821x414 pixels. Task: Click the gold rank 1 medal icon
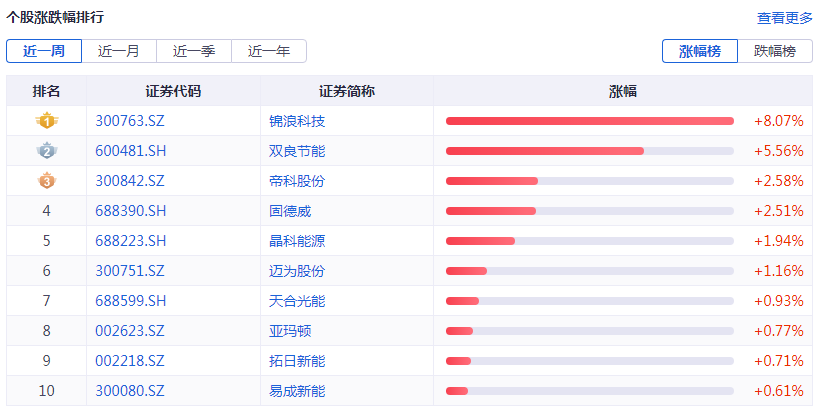[46, 121]
